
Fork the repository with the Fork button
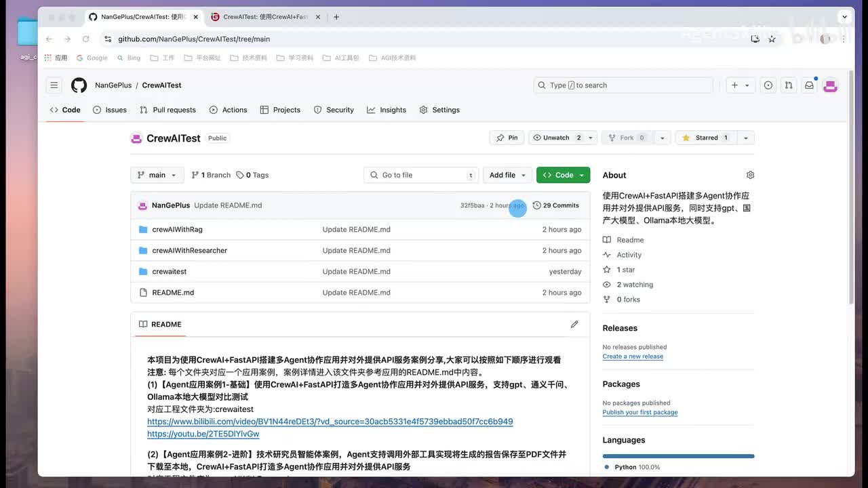[627, 138]
